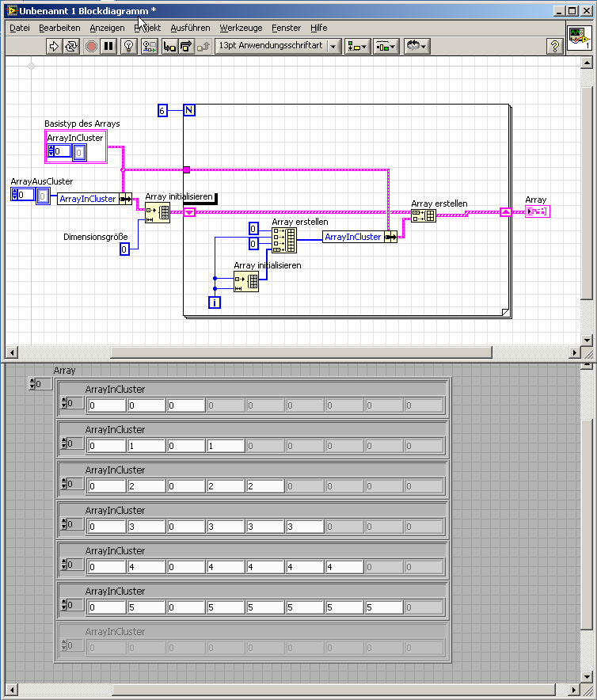Viewport: 597px width, 700px height.
Task: Open the Ausführen menu
Action: pos(190,28)
